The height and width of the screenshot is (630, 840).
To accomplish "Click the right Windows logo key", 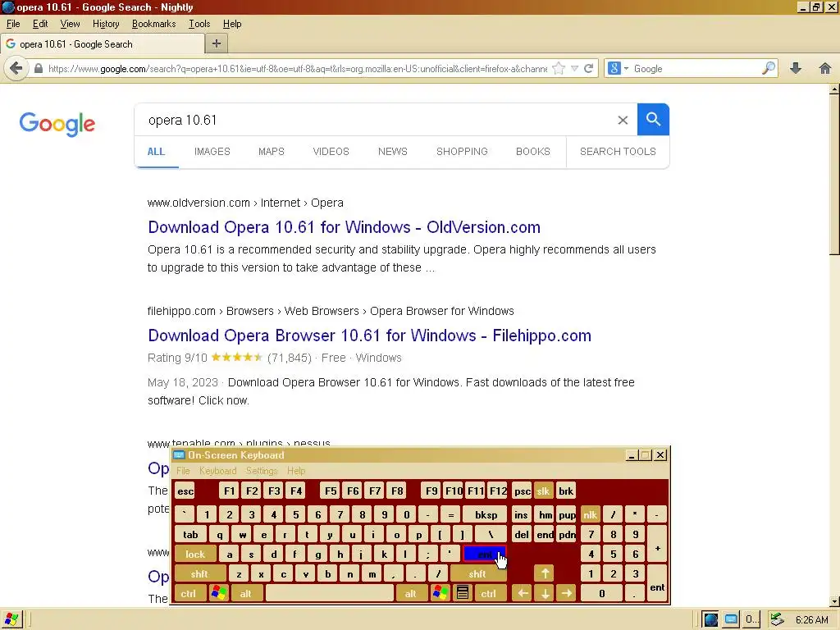I will [440, 593].
